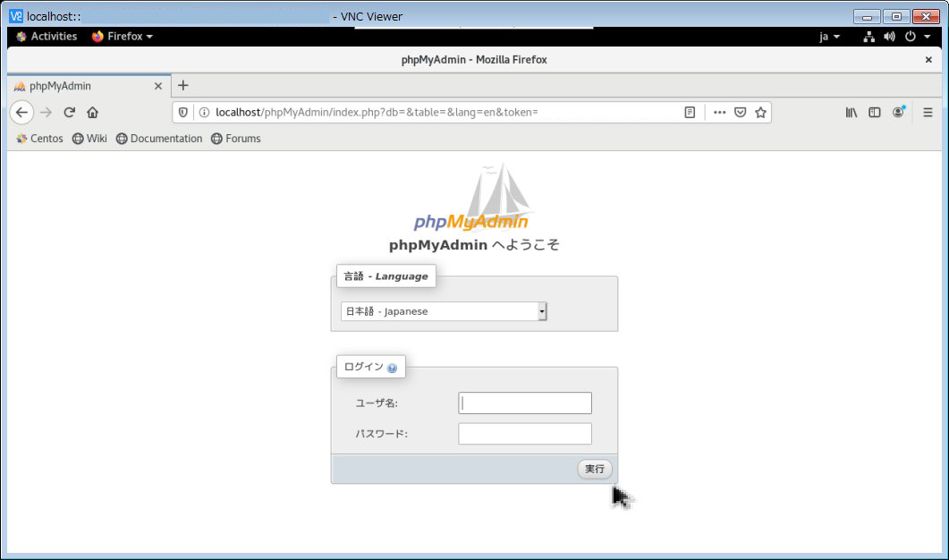
Task: Close the phpMyAdmin tab
Action: (x=158, y=86)
